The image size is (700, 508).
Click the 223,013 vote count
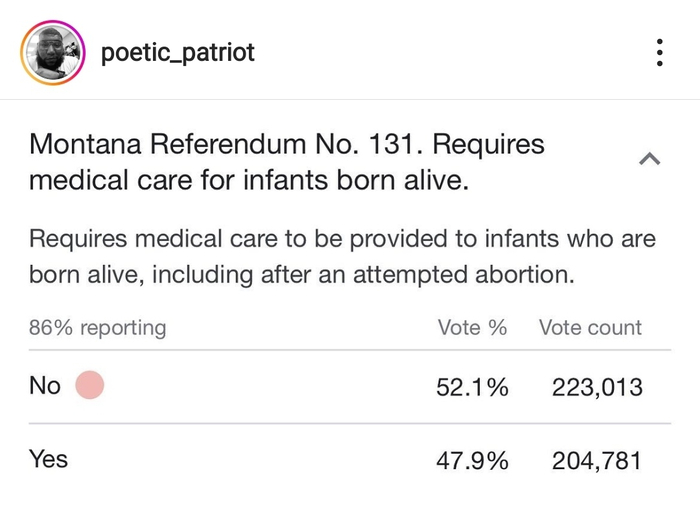596,388
